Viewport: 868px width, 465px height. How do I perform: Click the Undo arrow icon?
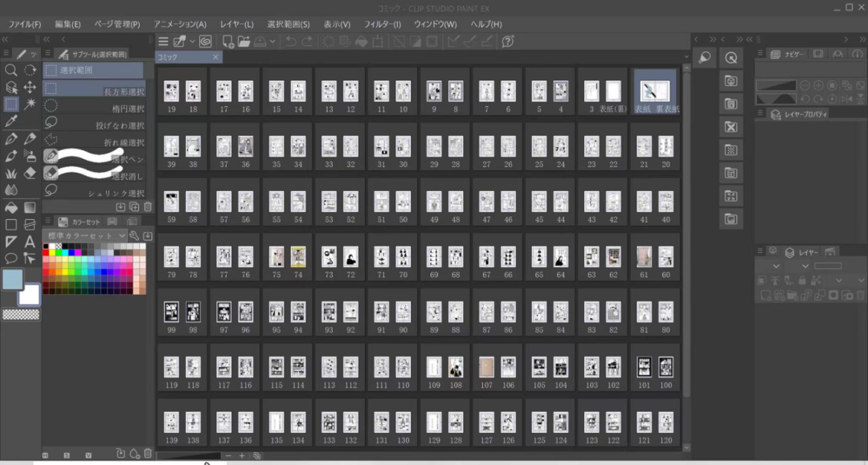click(290, 42)
